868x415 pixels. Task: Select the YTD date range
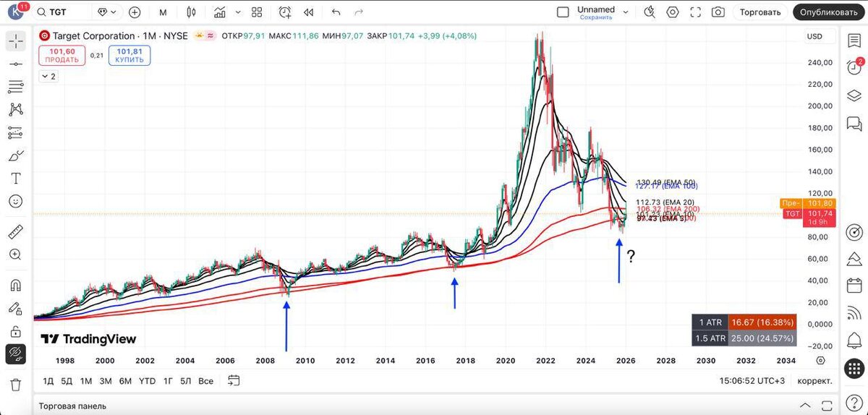(147, 380)
